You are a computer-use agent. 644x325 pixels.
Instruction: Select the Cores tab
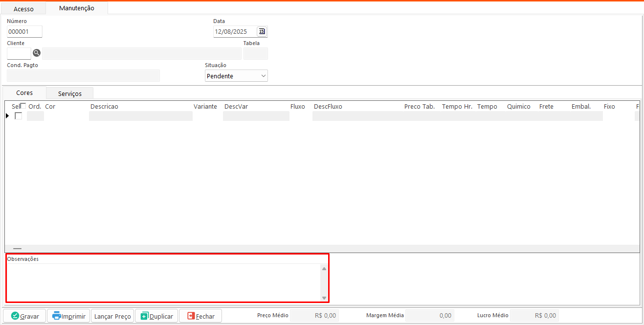coord(24,93)
